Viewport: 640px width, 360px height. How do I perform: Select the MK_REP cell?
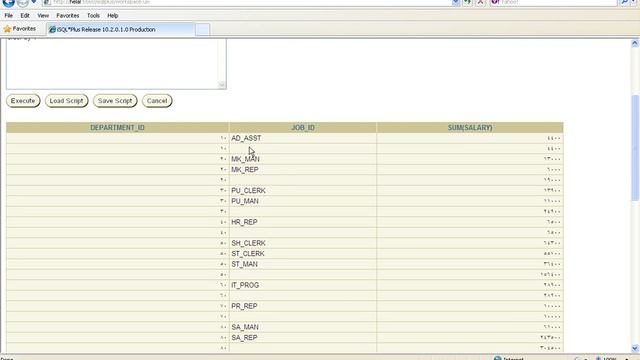[x=303, y=170]
